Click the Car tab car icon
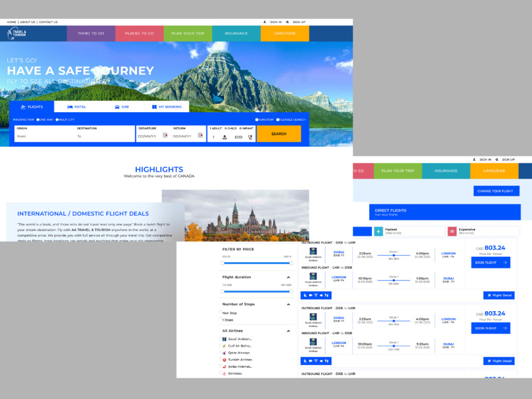The image size is (532, 399). [117, 107]
